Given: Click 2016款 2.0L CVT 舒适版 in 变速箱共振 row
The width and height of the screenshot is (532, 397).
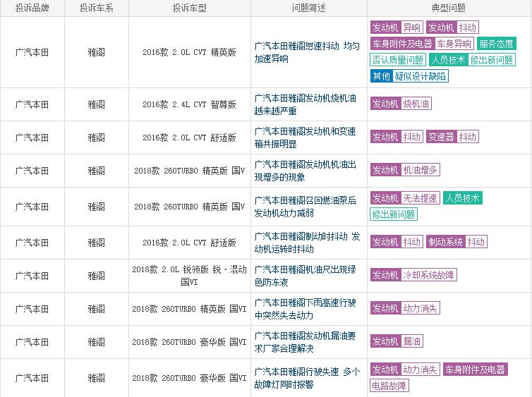Looking at the screenshot, I should click(x=189, y=138).
